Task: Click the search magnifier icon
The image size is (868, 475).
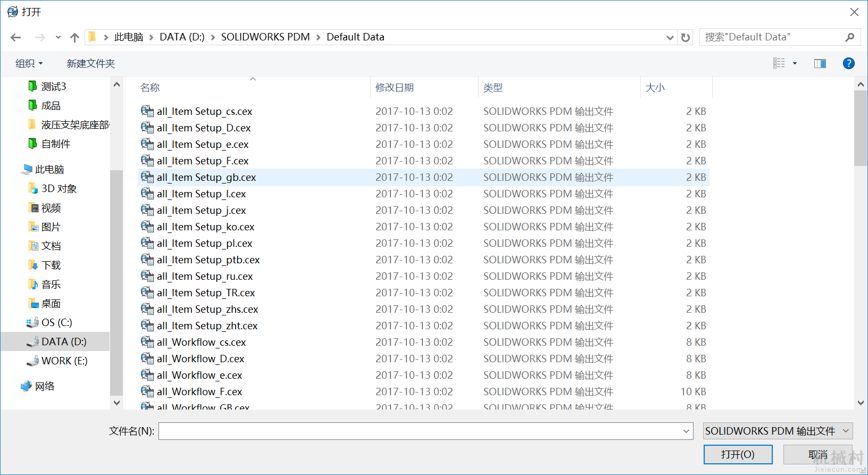Action: click(849, 37)
